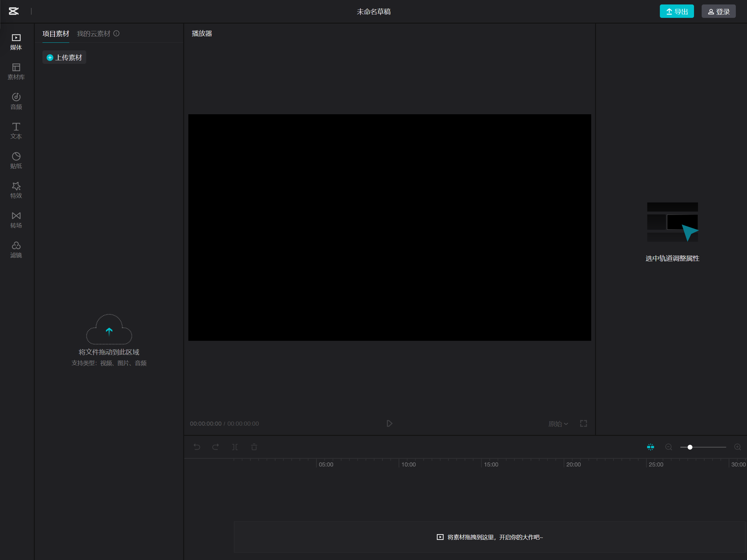Click the 05:00 timeline ruler mark

coord(326,465)
